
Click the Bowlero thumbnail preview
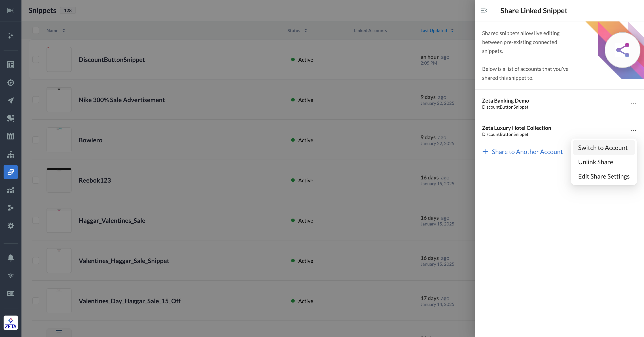(59, 140)
